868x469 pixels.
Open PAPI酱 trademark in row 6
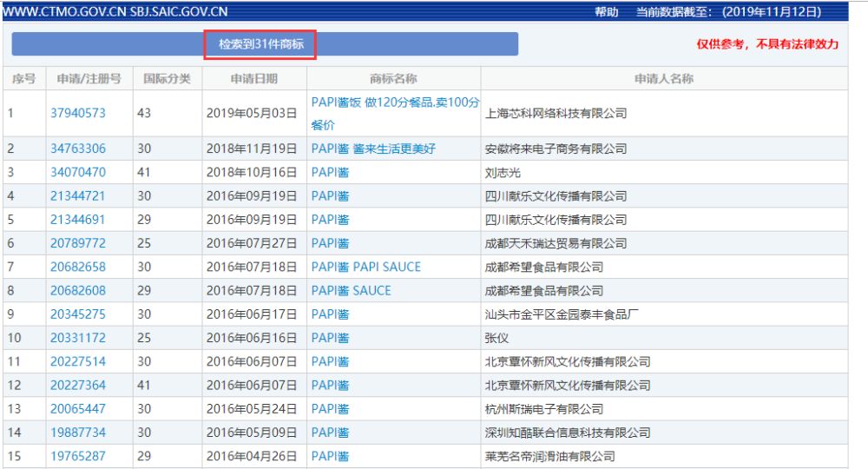click(331, 243)
